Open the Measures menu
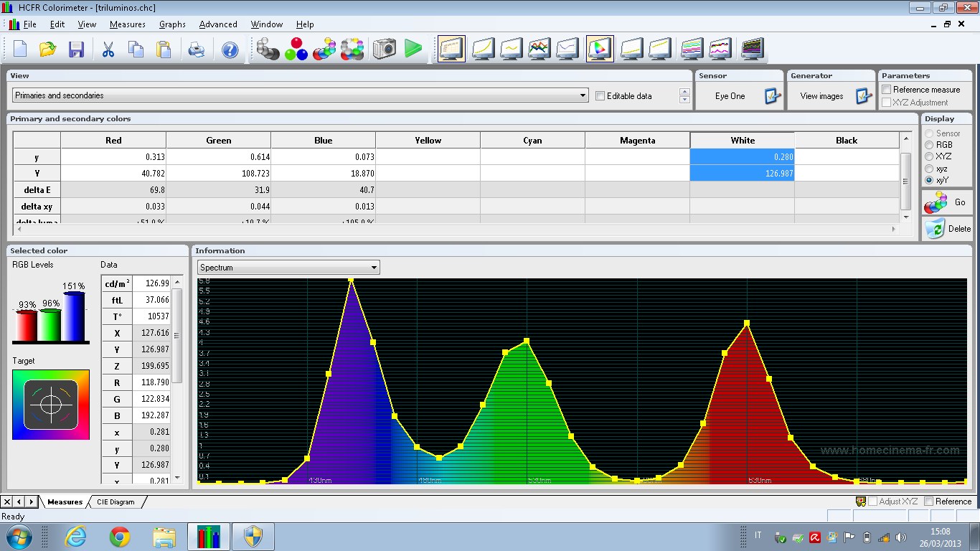Viewport: 980px width, 551px height. point(127,24)
